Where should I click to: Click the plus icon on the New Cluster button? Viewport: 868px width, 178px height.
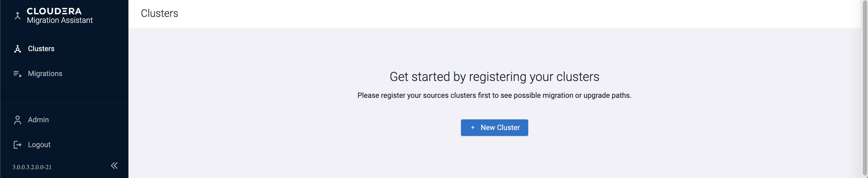[473, 128]
